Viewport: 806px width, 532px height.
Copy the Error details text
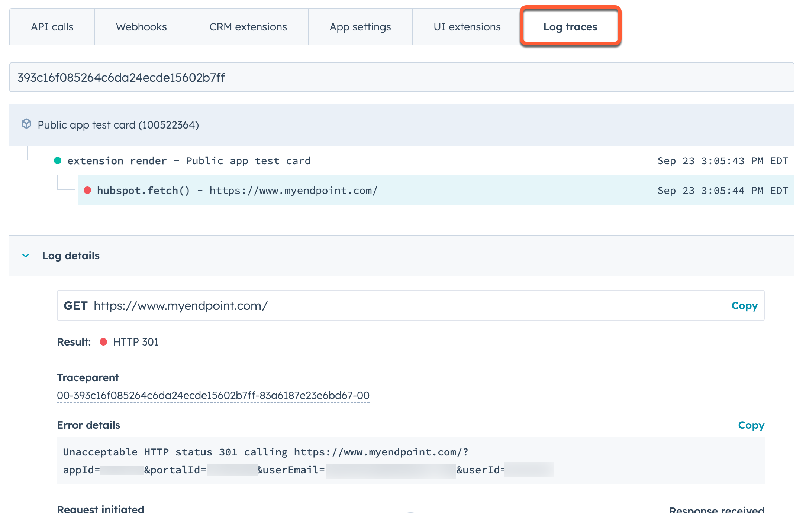(751, 425)
